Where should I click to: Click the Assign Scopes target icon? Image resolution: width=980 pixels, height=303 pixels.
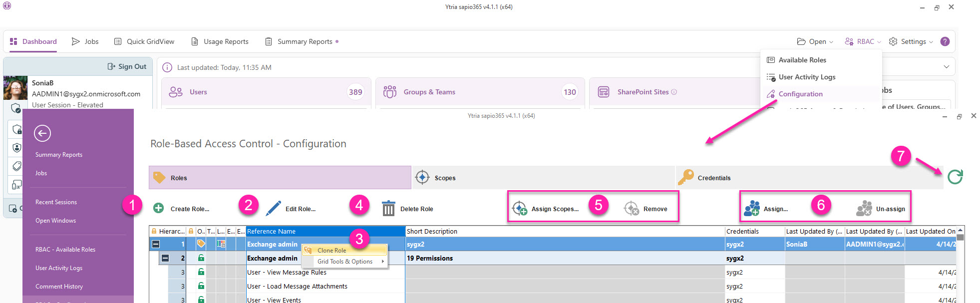pos(520,208)
